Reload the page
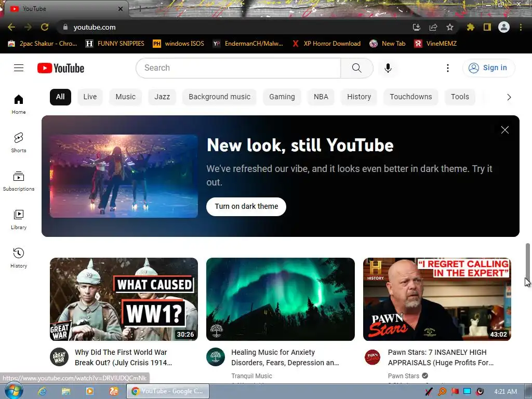This screenshot has width=532, height=399. coord(45,27)
